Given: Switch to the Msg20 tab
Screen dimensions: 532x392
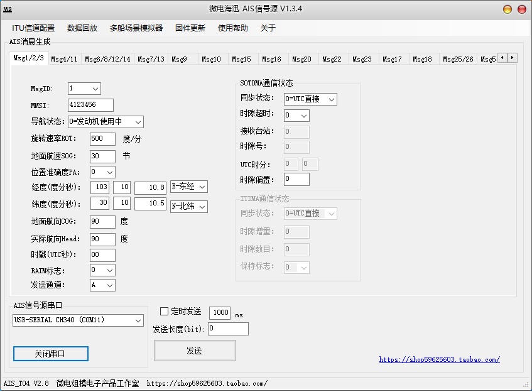Looking at the screenshot, I should coord(302,59).
